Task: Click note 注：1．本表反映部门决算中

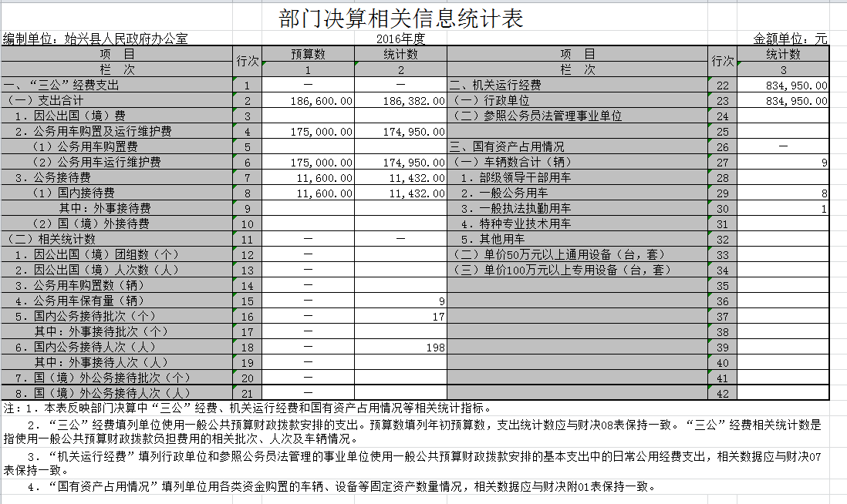Action: click(248, 408)
